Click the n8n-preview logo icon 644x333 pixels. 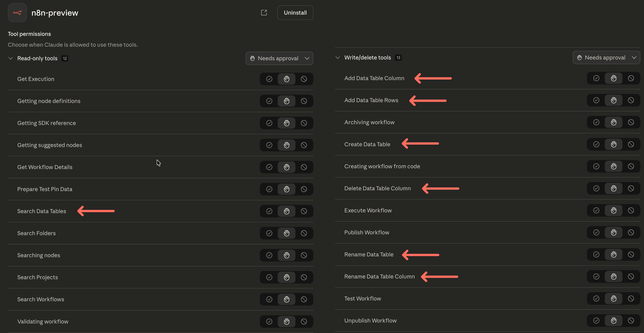click(17, 13)
